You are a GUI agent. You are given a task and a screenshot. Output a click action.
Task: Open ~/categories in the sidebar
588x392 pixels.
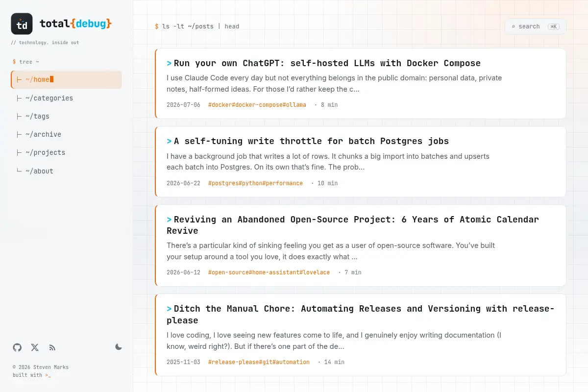click(x=66, y=98)
